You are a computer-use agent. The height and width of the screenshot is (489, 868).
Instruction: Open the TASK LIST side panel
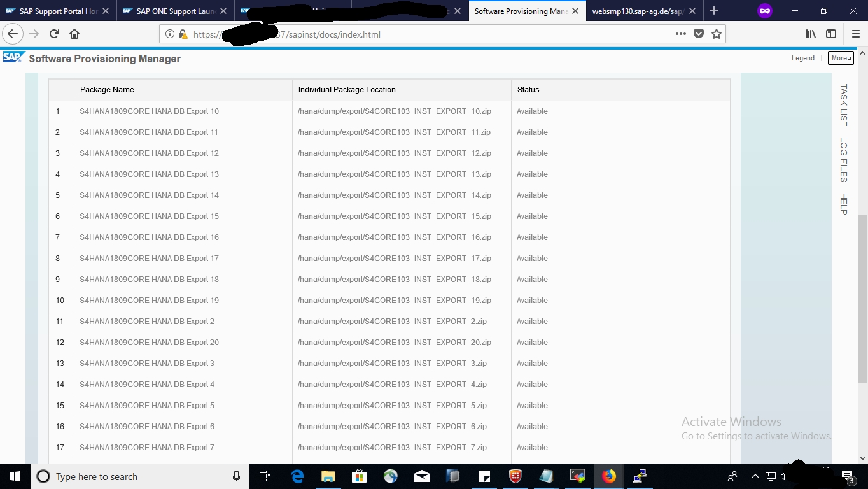point(843,105)
